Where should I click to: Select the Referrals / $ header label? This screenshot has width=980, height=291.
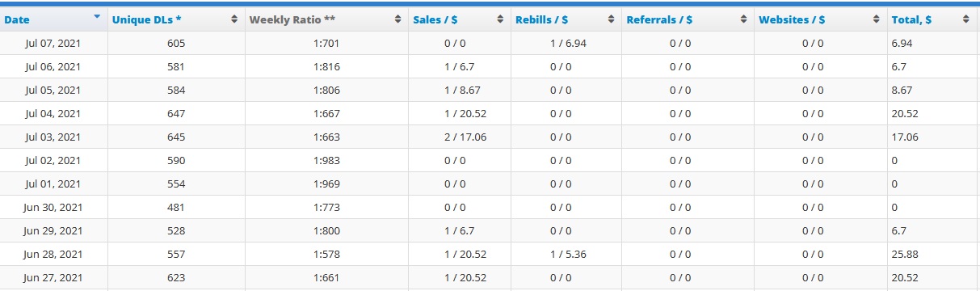(x=659, y=19)
